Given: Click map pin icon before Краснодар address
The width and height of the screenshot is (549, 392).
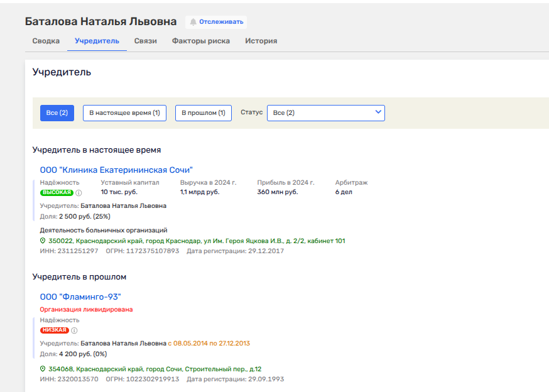Looking at the screenshot, I should pyautogui.click(x=43, y=241).
